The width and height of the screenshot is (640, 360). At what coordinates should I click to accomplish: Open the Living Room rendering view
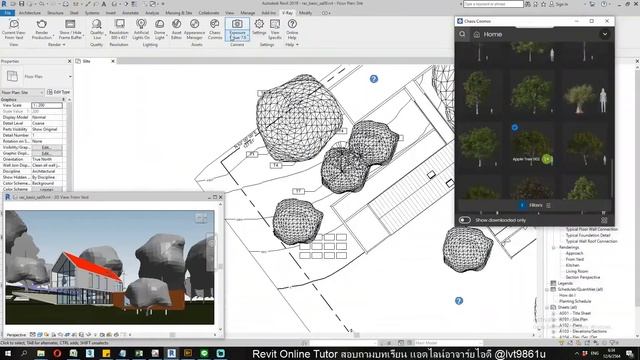coord(577,271)
